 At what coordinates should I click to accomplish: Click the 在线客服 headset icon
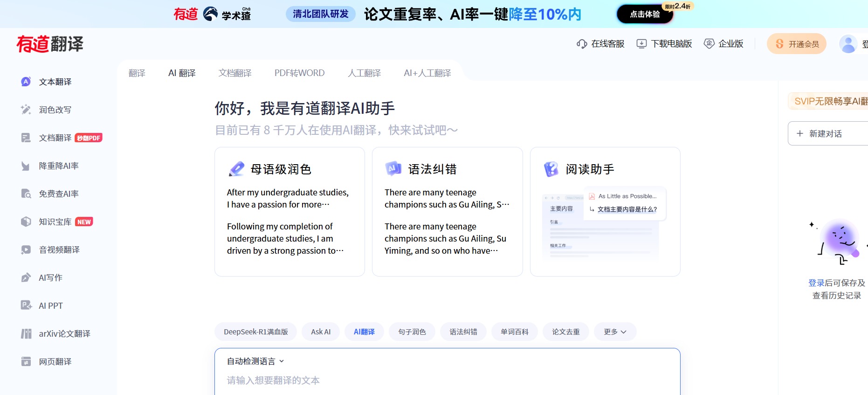(x=582, y=44)
